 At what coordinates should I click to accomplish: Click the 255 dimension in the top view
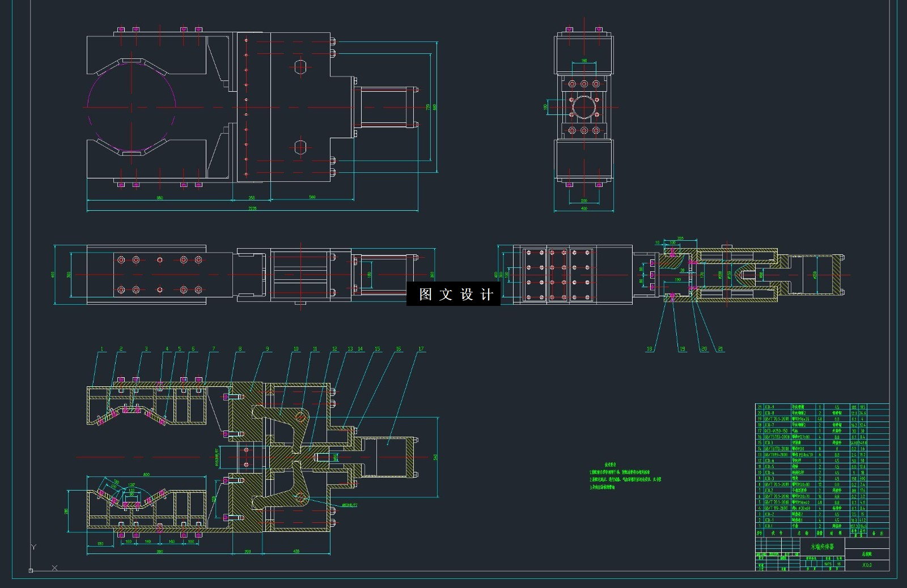pos(252,198)
